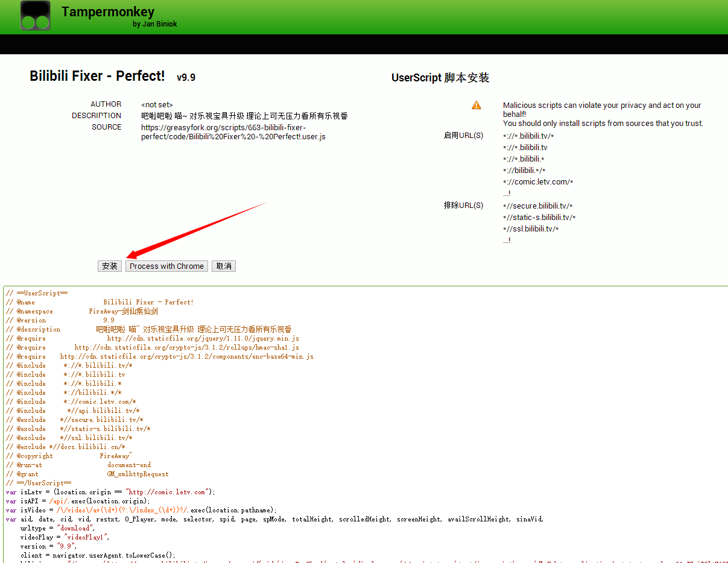Select the description text in the DESCRIPTION row

point(244,116)
